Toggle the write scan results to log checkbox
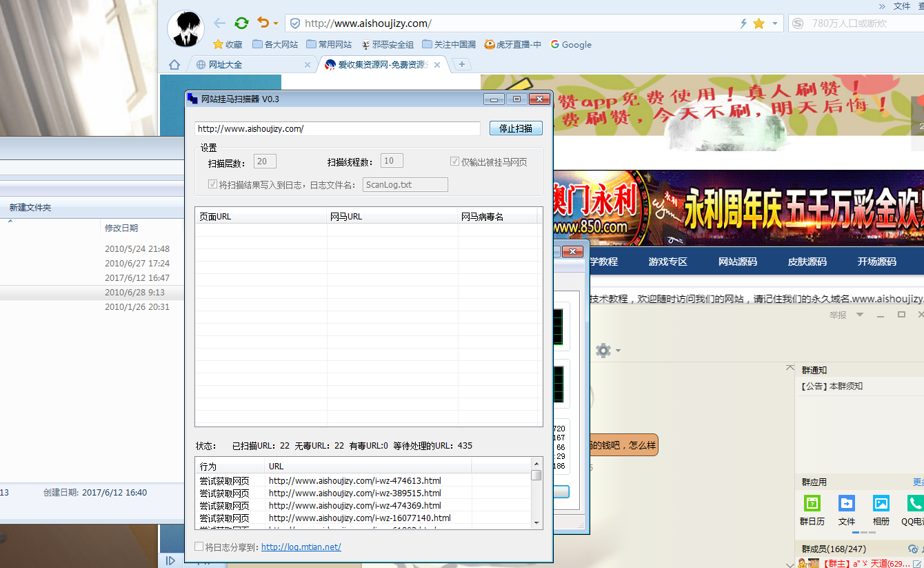This screenshot has height=568, width=924. tap(212, 184)
